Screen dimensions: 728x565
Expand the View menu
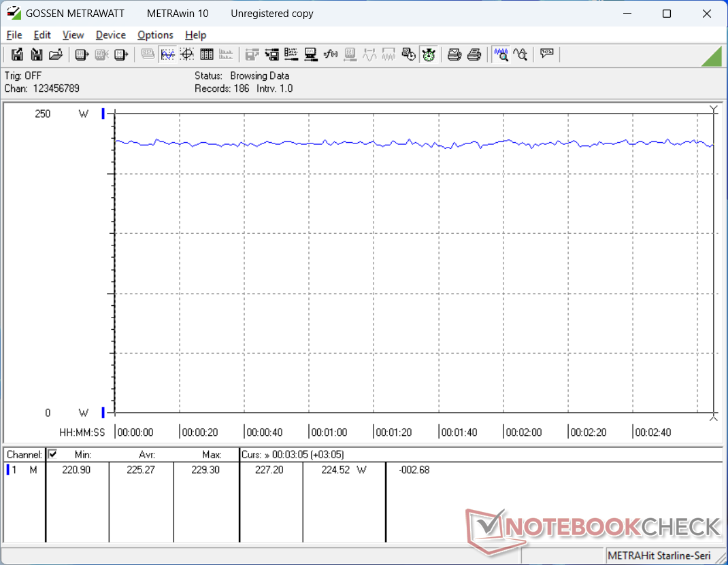pyautogui.click(x=73, y=35)
